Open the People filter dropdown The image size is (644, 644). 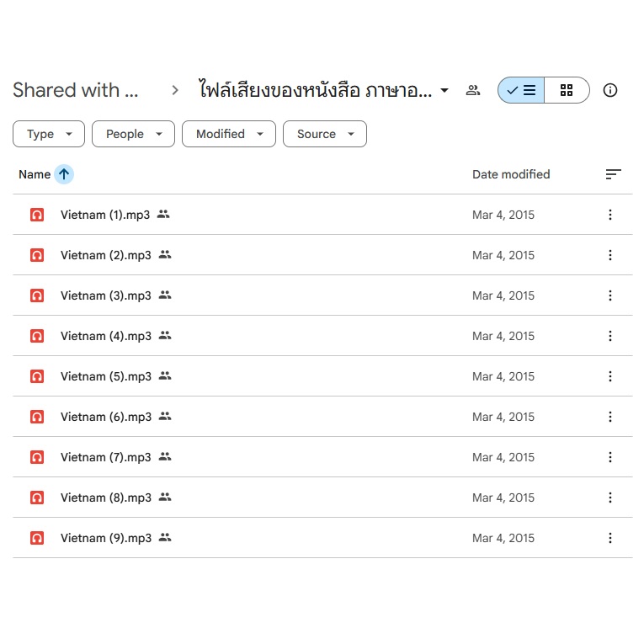click(x=133, y=134)
